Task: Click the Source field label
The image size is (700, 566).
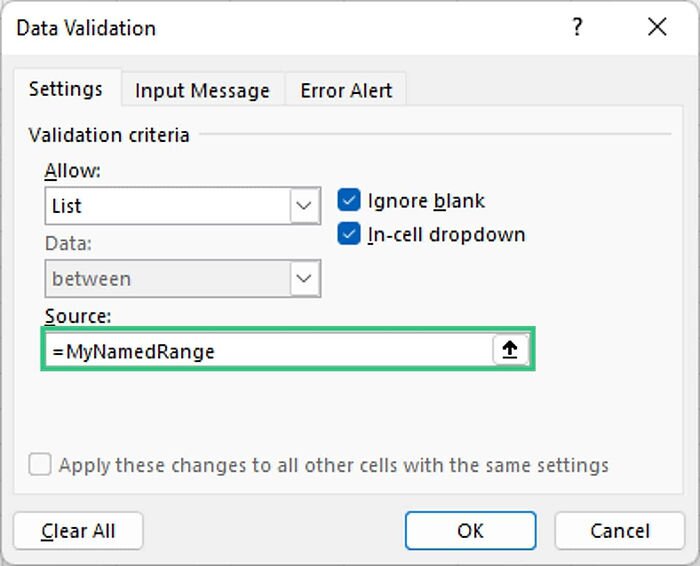Action: (x=78, y=316)
